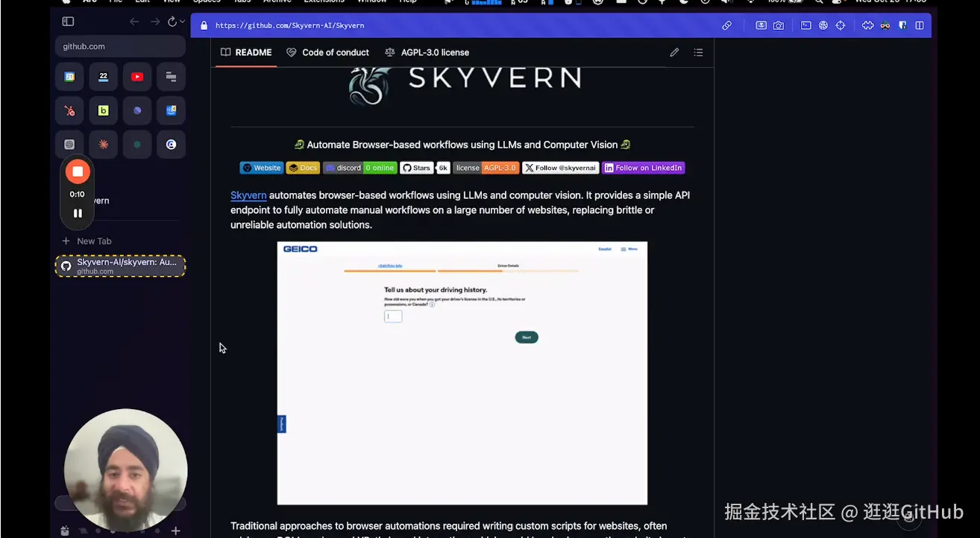Click the crosshair target icon in toolbar
The height and width of the screenshot is (538, 980).
tap(841, 25)
